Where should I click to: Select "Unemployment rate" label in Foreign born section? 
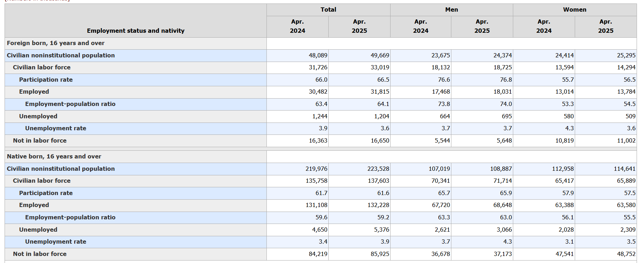[x=56, y=128]
